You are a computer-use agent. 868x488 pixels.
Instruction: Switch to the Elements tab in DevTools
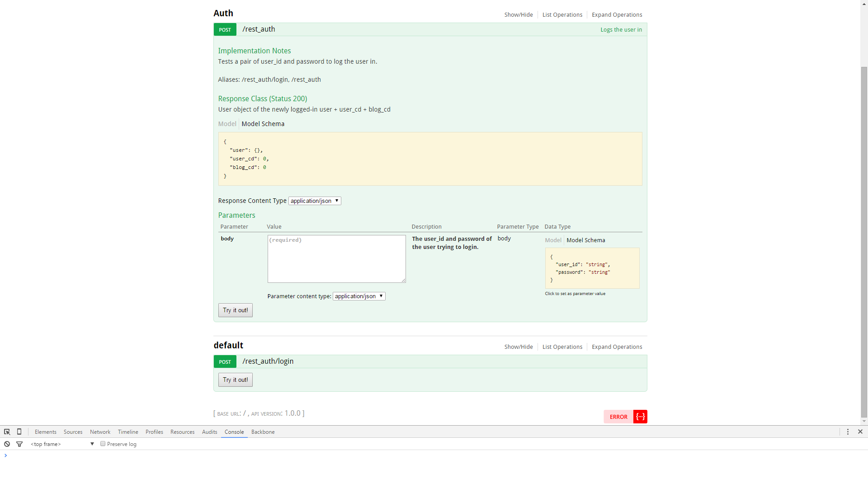click(x=46, y=432)
